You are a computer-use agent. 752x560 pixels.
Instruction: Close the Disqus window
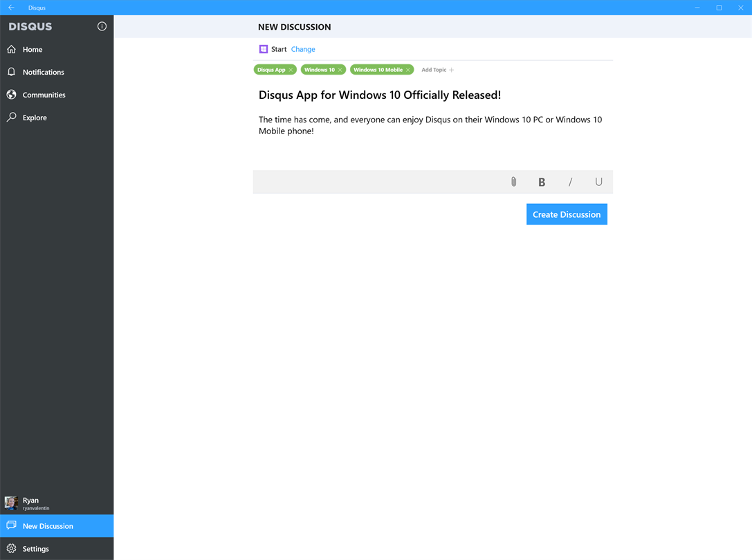point(741,8)
